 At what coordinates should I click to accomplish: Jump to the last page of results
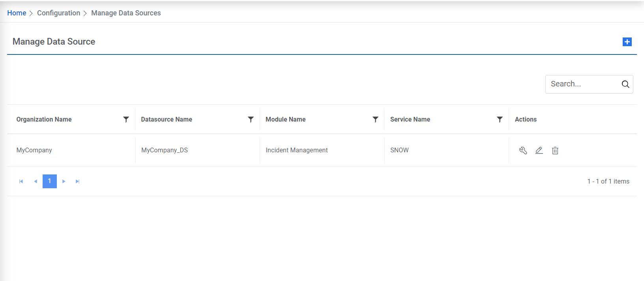click(x=78, y=182)
